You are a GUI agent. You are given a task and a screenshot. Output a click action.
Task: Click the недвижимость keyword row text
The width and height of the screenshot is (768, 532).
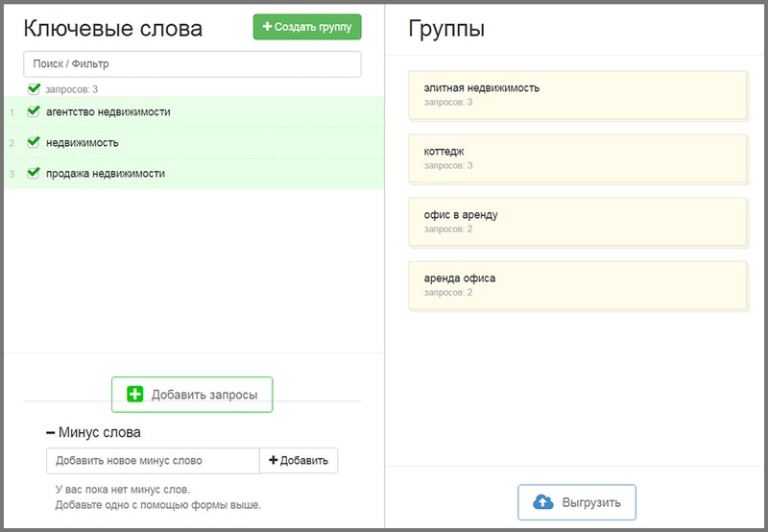point(83,142)
